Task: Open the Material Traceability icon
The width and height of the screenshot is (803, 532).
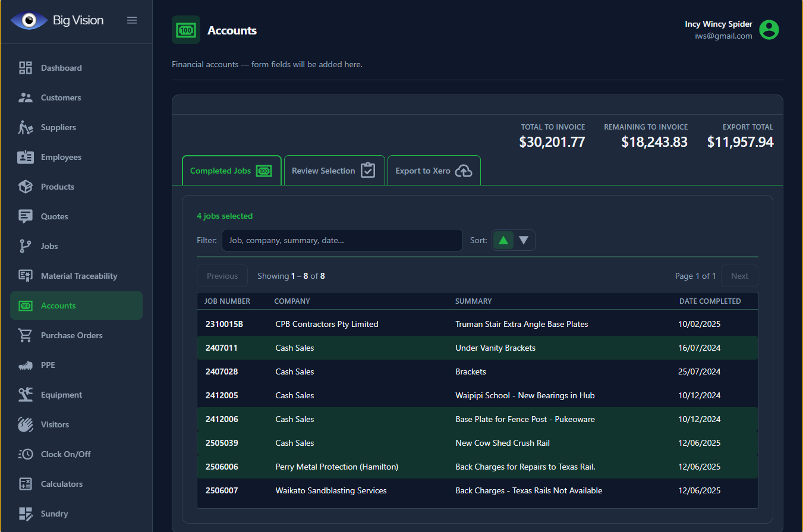Action: point(26,276)
